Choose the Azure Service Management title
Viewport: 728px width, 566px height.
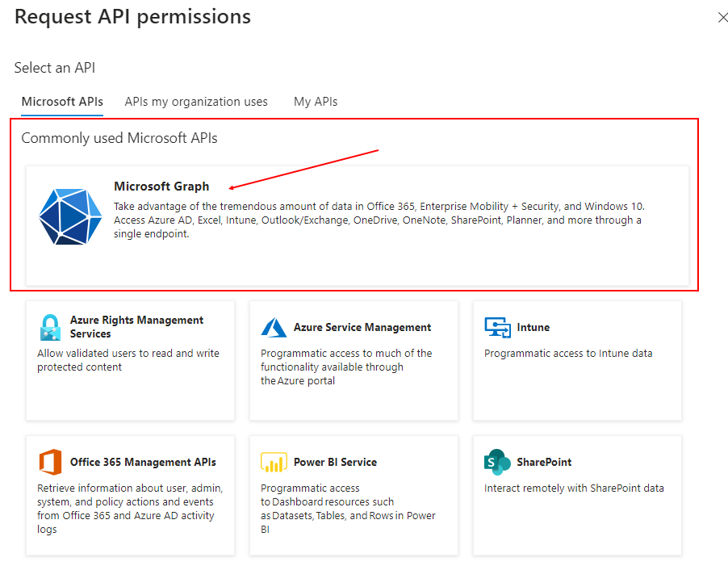(x=362, y=327)
